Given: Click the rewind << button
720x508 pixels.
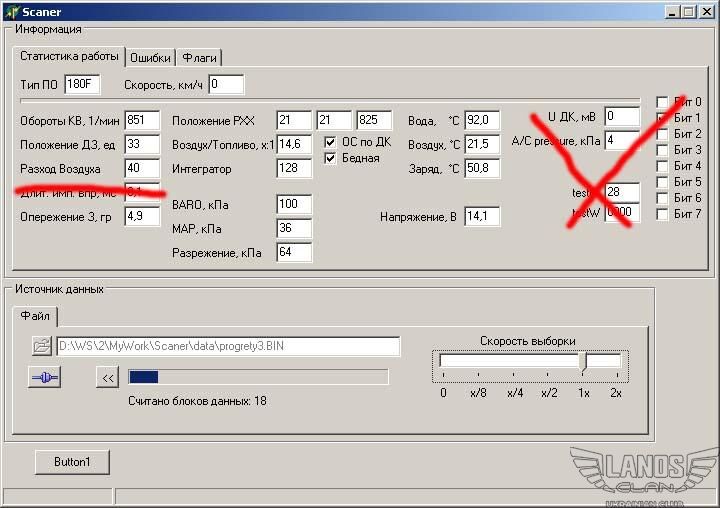Looking at the screenshot, I should (107, 377).
